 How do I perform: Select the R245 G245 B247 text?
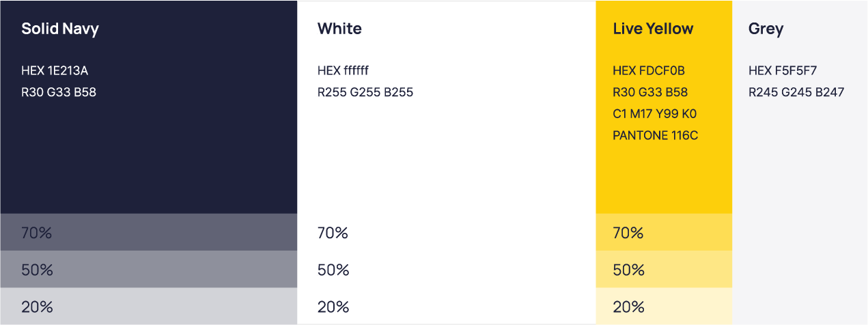pyautogui.click(x=796, y=91)
